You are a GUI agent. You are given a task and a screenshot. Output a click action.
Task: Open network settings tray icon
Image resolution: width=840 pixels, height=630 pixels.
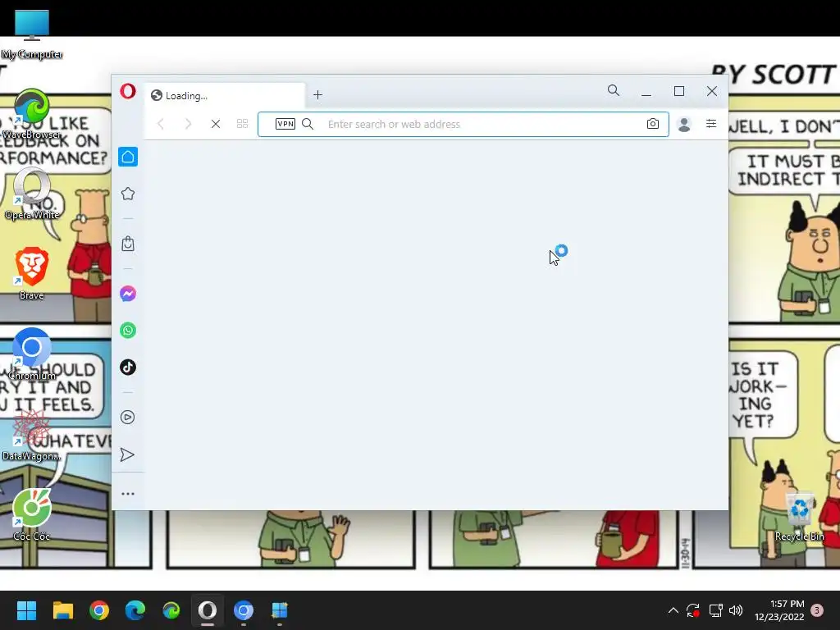pos(715,610)
